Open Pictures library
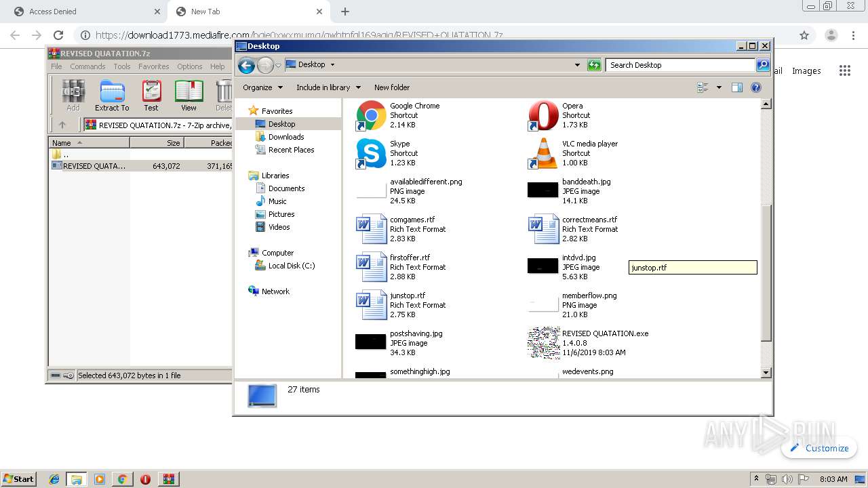Viewport: 868px width, 488px height. pyautogui.click(x=281, y=214)
